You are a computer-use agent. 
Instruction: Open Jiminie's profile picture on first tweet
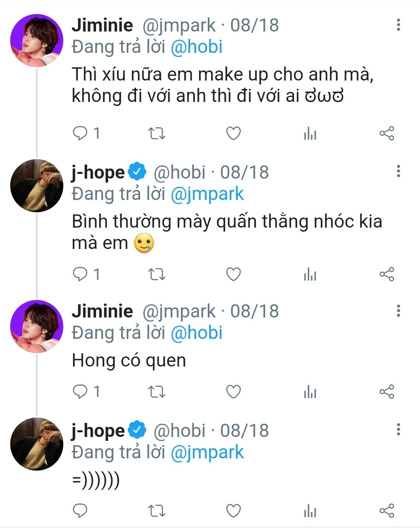pyautogui.click(x=37, y=40)
